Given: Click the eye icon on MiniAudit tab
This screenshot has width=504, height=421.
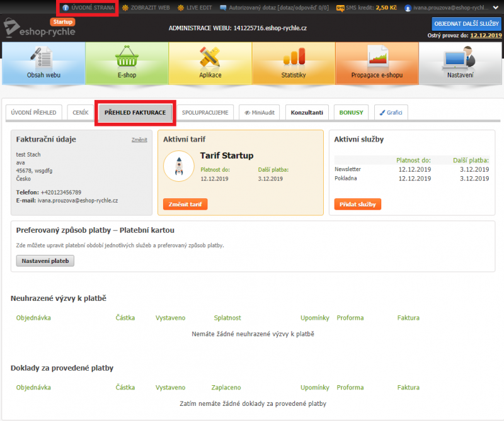Looking at the screenshot, I should click(247, 113).
